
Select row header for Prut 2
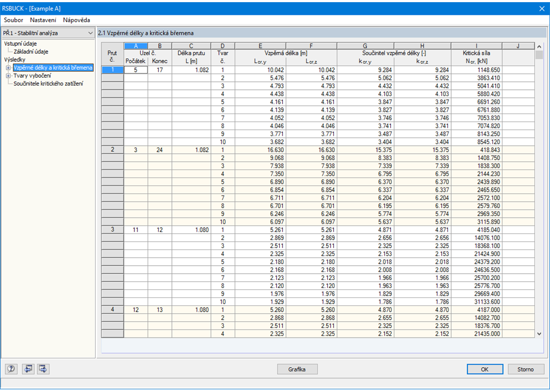click(x=113, y=150)
